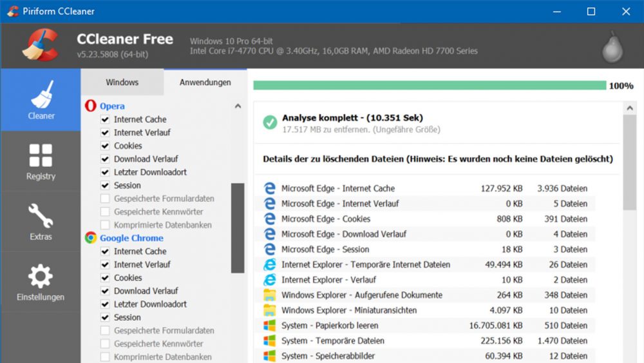Screen dimensions: 644x363
Task: Collapse the Google Chrome group heading
Action: click(x=131, y=238)
